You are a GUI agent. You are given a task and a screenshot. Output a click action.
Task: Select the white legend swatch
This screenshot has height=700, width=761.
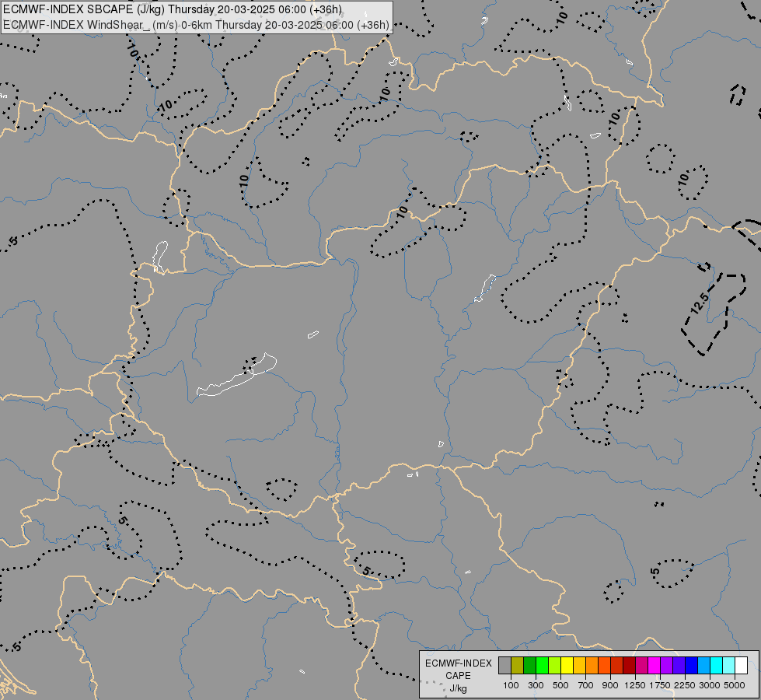click(x=741, y=666)
